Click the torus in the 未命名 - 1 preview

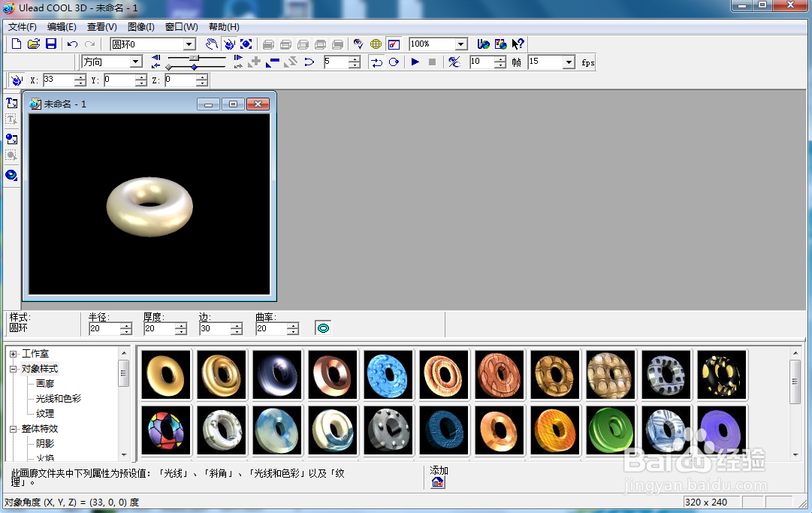click(149, 207)
